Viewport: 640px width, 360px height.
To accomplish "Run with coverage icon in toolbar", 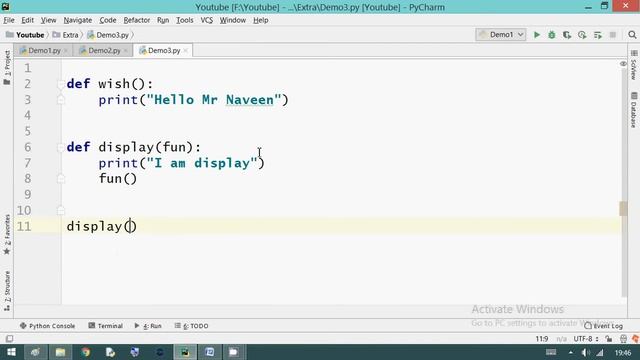I will coord(567,35).
